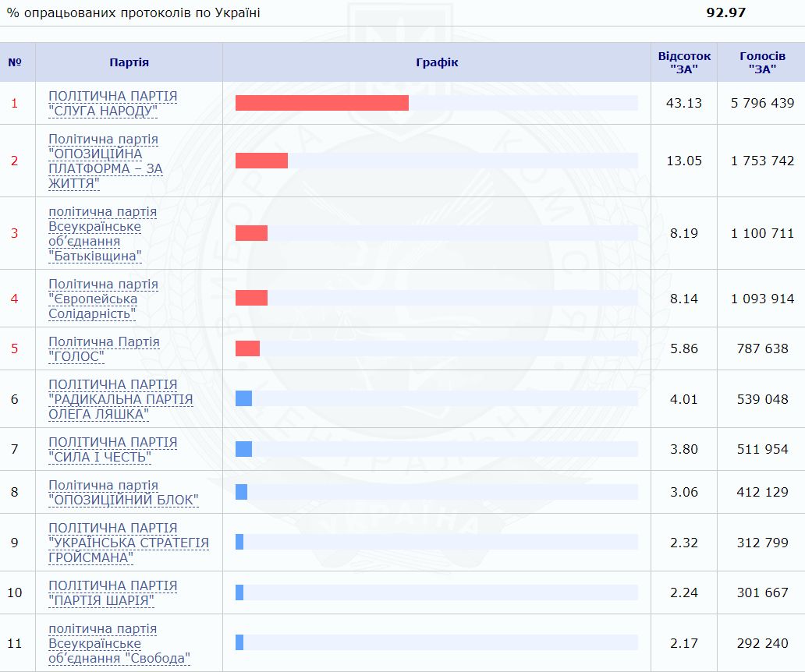This screenshot has height=672, width=805.
Task: Click the "ПАРТІЯ ШАРІЯ" party link
Action: [112, 593]
